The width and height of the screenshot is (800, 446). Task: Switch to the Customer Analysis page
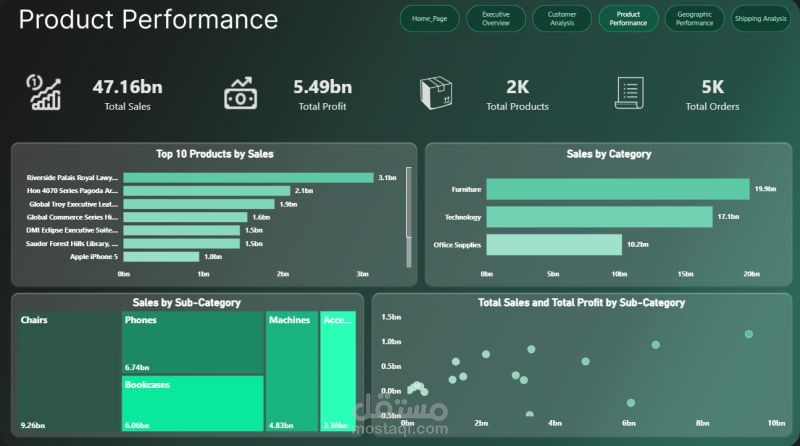click(x=562, y=19)
